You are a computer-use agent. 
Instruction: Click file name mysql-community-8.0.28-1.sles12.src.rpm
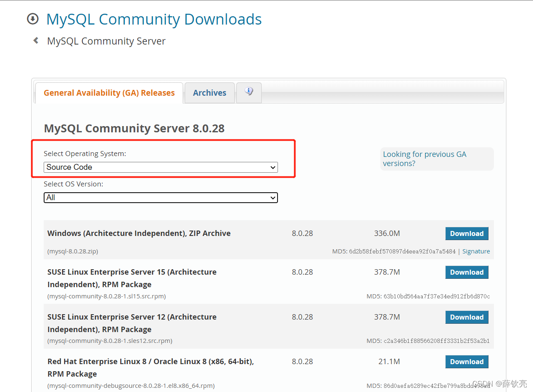click(x=110, y=341)
